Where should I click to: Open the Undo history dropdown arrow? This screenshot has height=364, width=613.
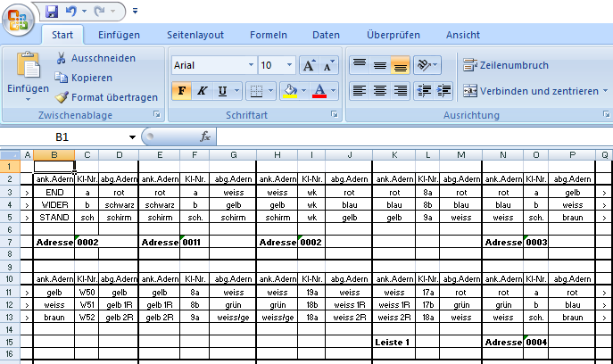(84, 12)
